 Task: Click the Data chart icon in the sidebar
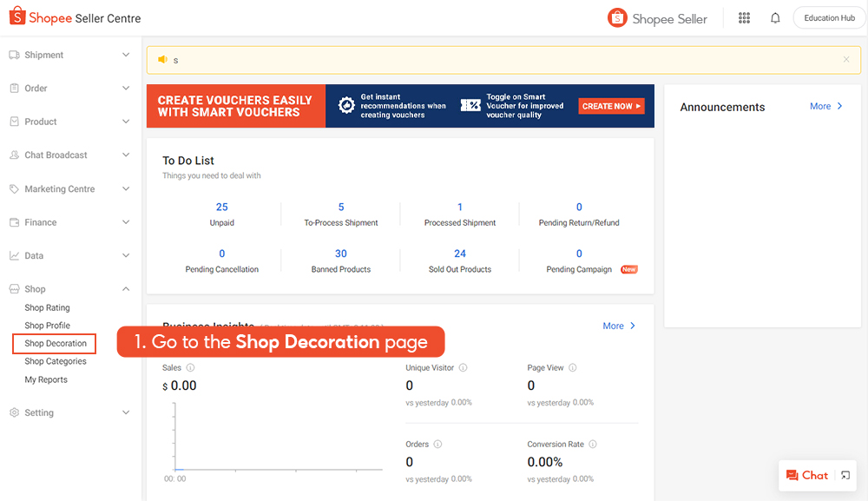[x=15, y=255]
